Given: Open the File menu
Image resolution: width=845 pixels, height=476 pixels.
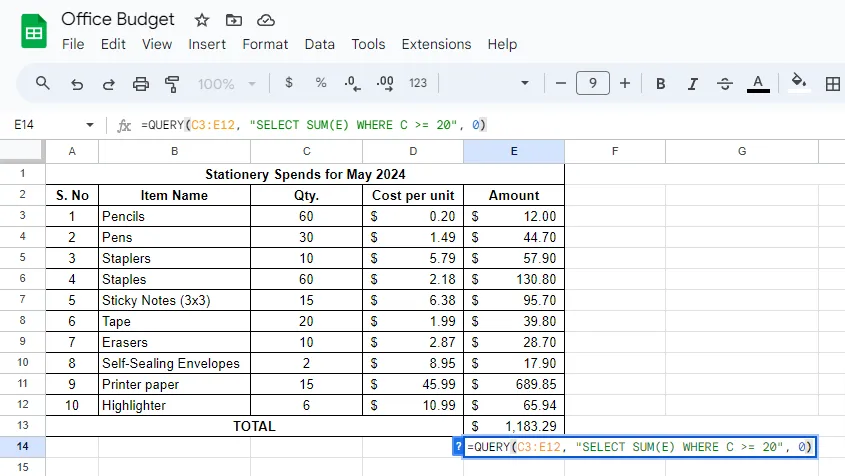Looking at the screenshot, I should [x=73, y=44].
